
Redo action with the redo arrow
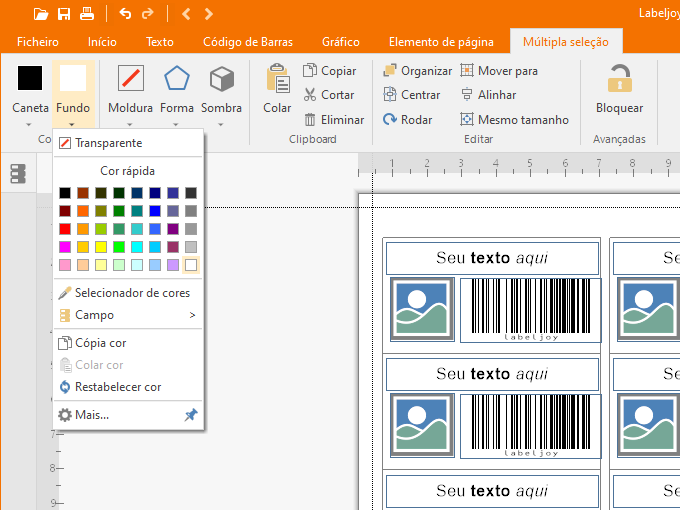click(x=148, y=14)
